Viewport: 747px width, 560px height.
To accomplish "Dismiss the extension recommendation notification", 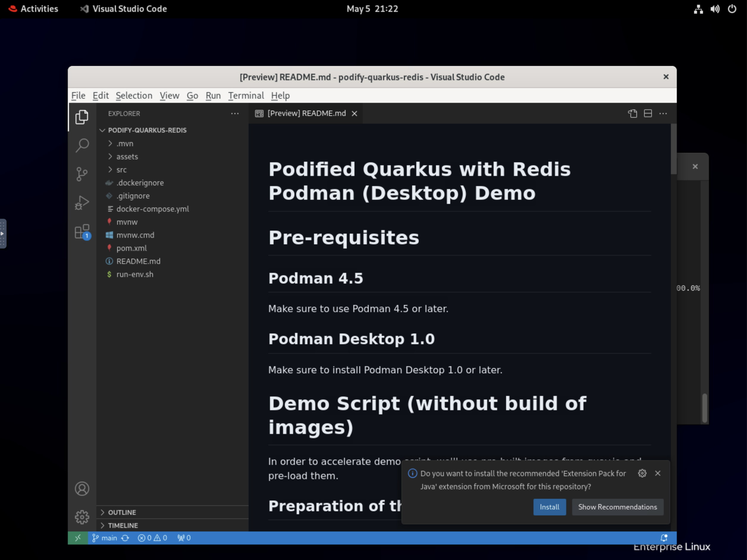I will tap(657, 473).
